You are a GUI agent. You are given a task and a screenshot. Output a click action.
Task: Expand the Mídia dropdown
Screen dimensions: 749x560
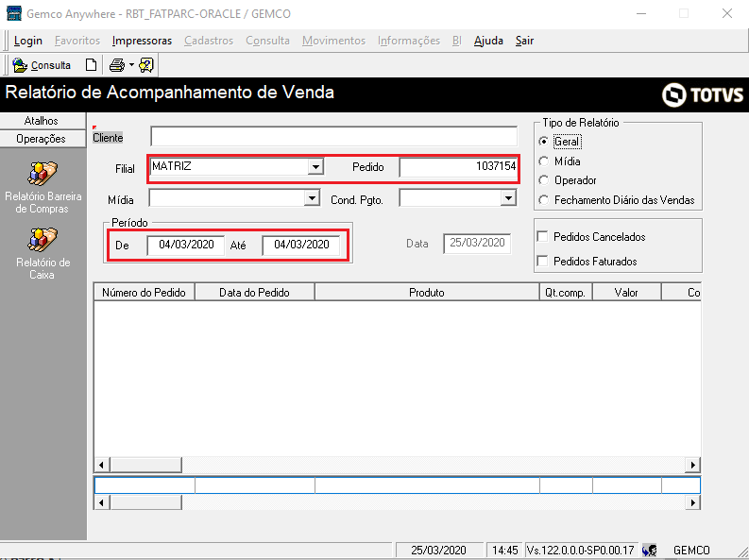tap(312, 198)
